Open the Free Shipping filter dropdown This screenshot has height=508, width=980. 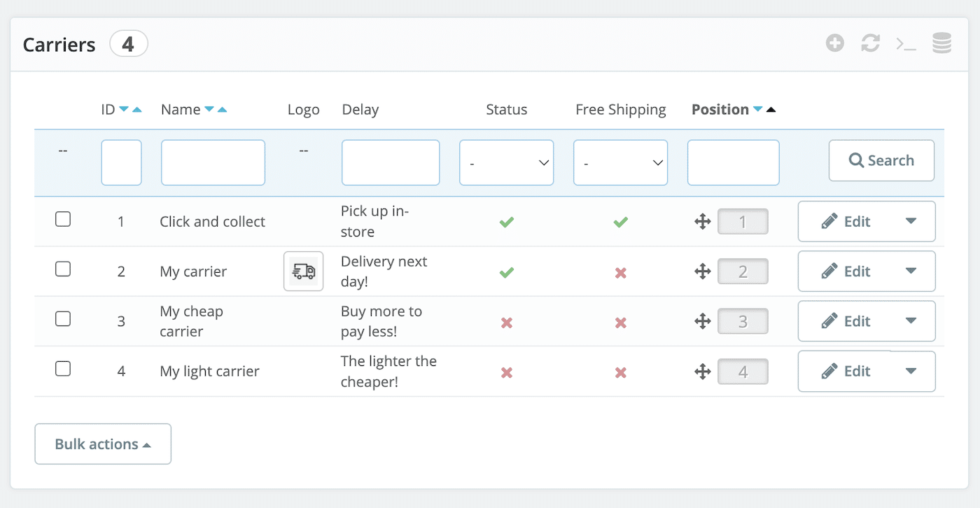point(620,162)
